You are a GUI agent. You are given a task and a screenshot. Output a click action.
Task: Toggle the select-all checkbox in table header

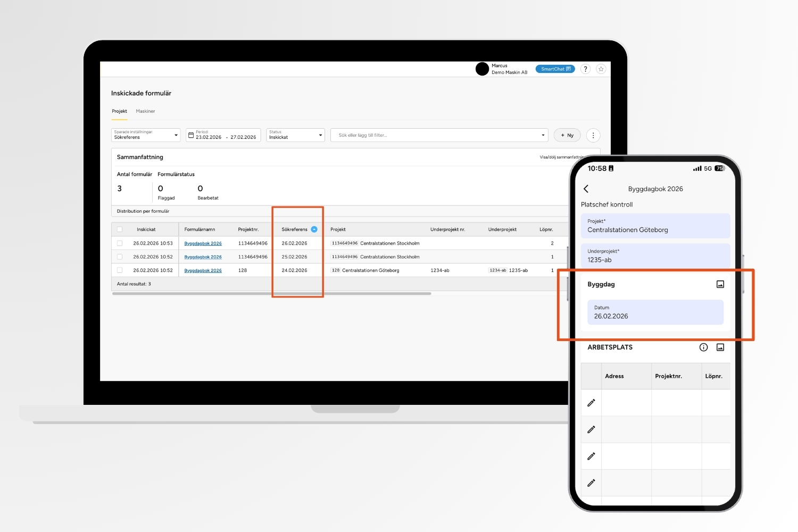[120, 229]
